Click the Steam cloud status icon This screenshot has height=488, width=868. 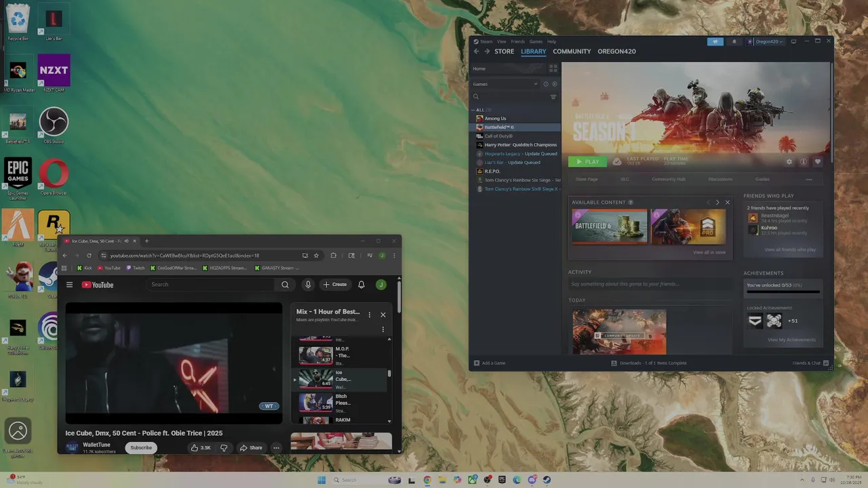tap(616, 162)
